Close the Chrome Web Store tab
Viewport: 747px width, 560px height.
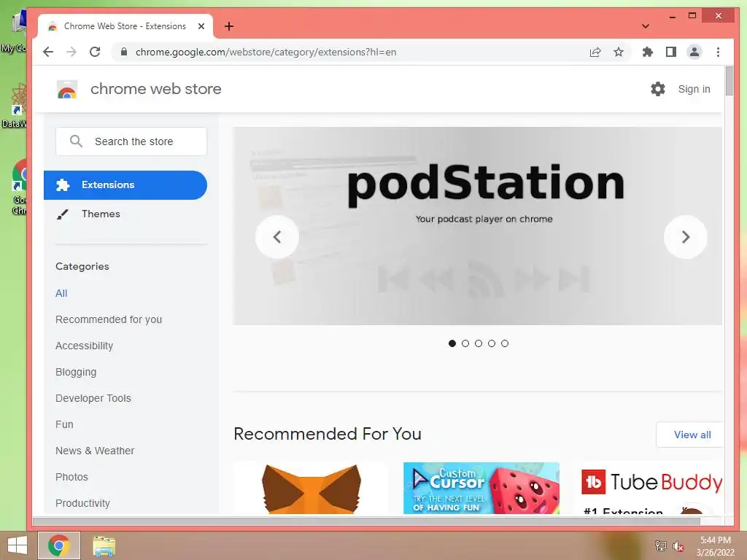tap(201, 26)
